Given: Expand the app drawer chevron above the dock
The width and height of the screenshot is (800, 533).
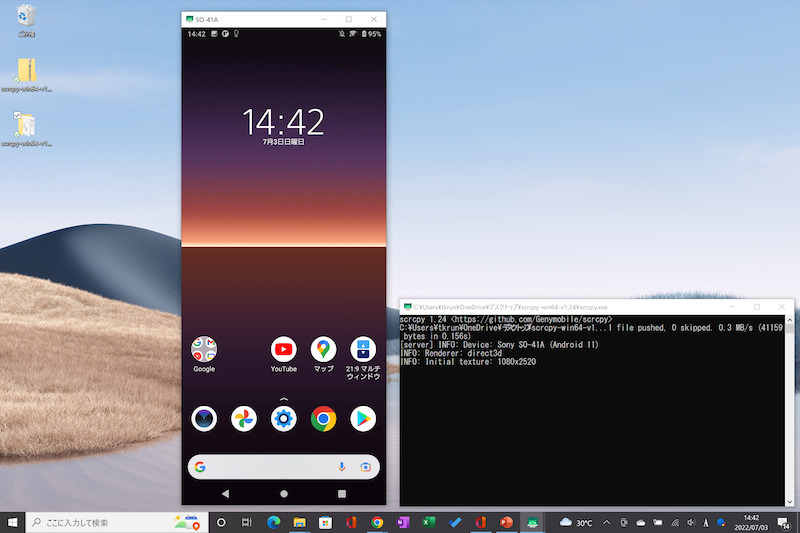Looking at the screenshot, I should pyautogui.click(x=283, y=399).
